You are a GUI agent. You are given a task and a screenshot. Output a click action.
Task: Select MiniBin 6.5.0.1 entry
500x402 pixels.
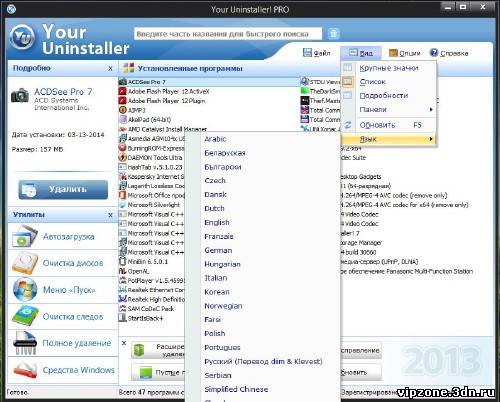144,262
